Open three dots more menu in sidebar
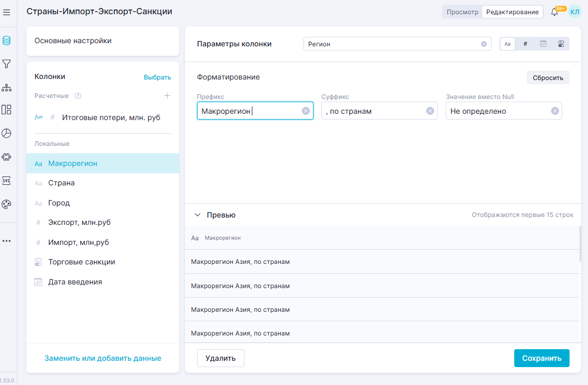The width and height of the screenshot is (588, 385). click(x=7, y=241)
